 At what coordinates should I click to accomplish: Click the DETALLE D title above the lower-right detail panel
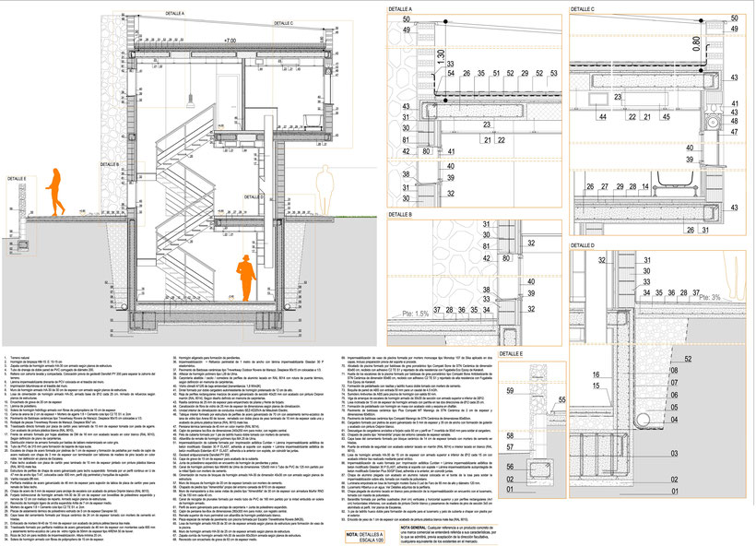[583, 245]
